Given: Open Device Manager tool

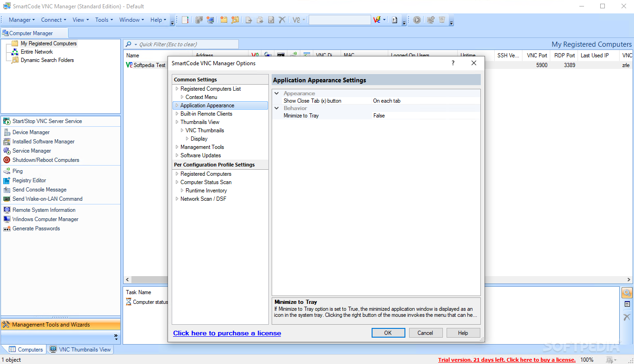Looking at the screenshot, I should [31, 132].
